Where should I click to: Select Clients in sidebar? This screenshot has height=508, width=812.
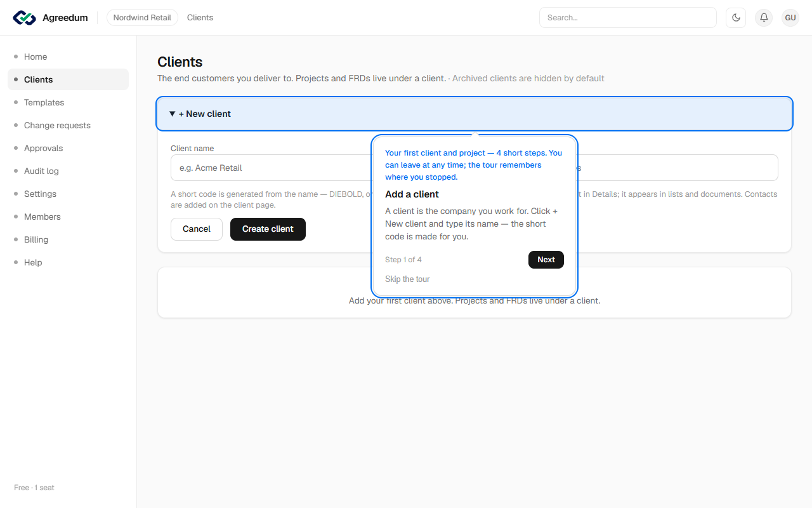[x=68, y=79]
